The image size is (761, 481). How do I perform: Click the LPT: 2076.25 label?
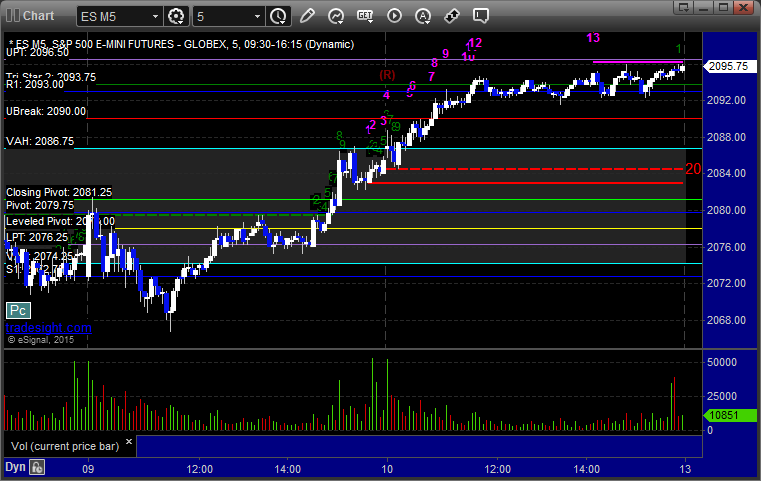37,237
